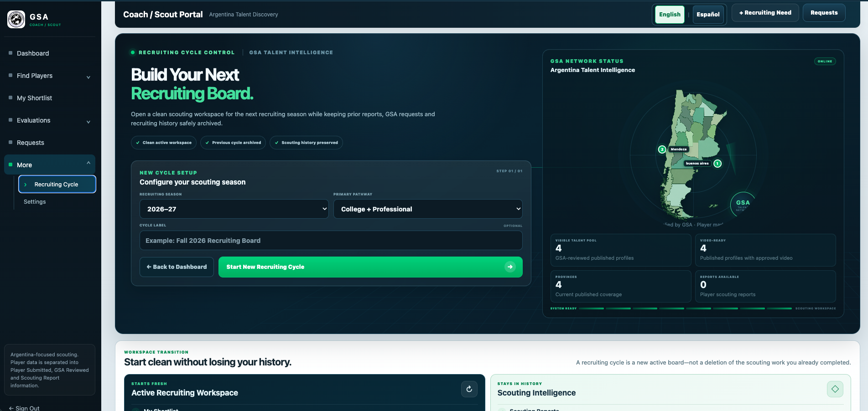The image size is (868, 411).
Task: Click the + Recruiting Need button
Action: point(765,13)
